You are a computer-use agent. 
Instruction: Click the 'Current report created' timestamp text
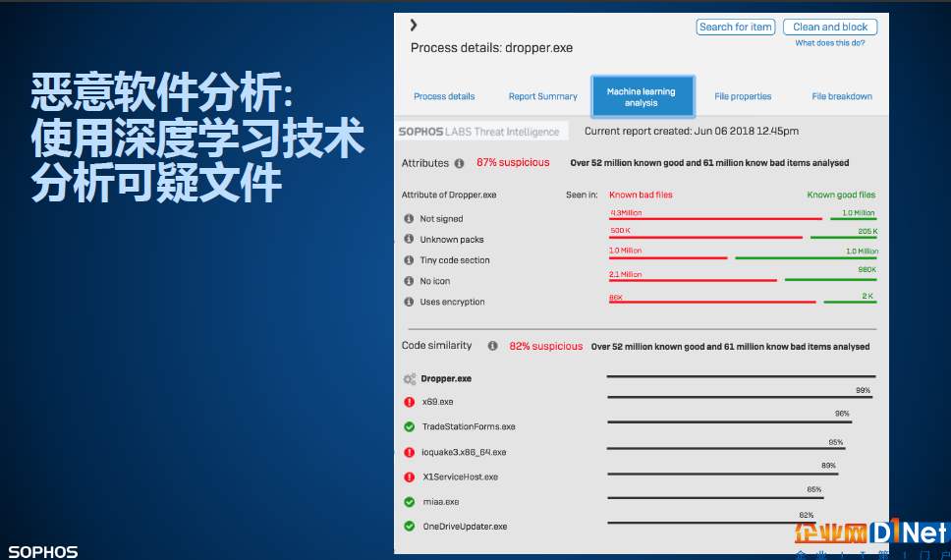coord(692,131)
